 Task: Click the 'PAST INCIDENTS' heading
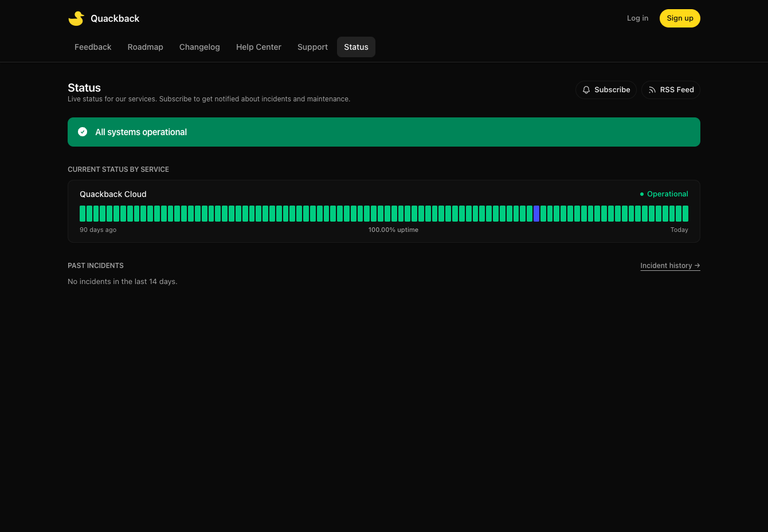tap(96, 266)
